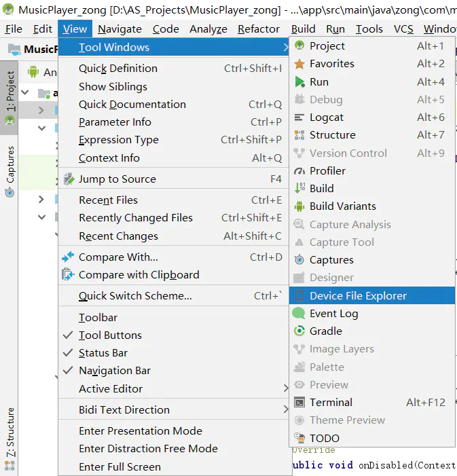Click the Terminal icon in submenu

[x=299, y=403]
